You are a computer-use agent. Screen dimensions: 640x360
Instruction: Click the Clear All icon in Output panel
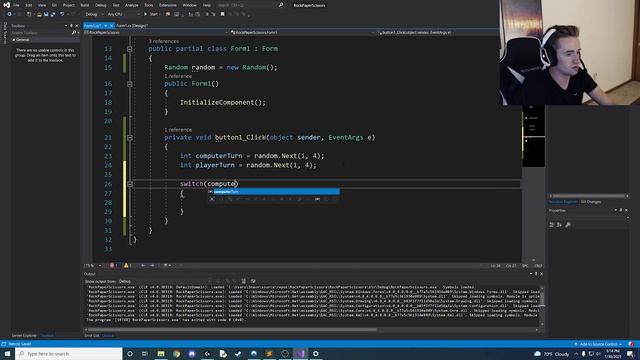tap(243, 281)
